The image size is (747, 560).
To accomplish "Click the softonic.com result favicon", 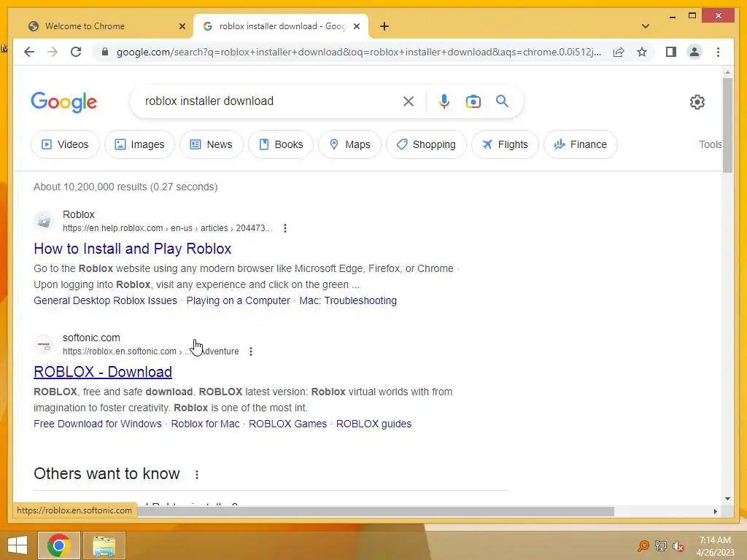I will click(x=44, y=344).
